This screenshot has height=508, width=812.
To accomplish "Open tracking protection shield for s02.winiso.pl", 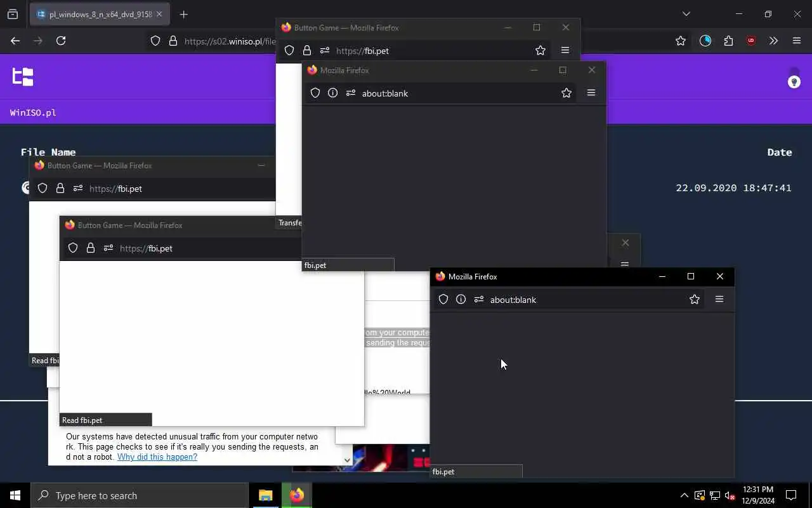I will 155,41.
